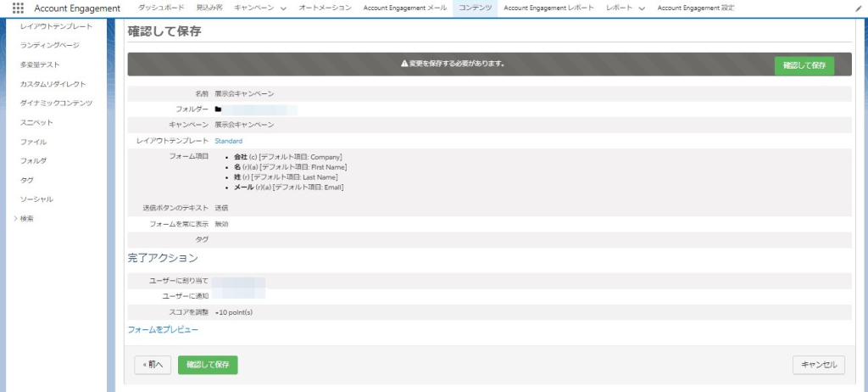Click 展示会キャンペーン value in the キャンペーン row
Image resolution: width=868 pixels, height=392 pixels.
tap(244, 125)
